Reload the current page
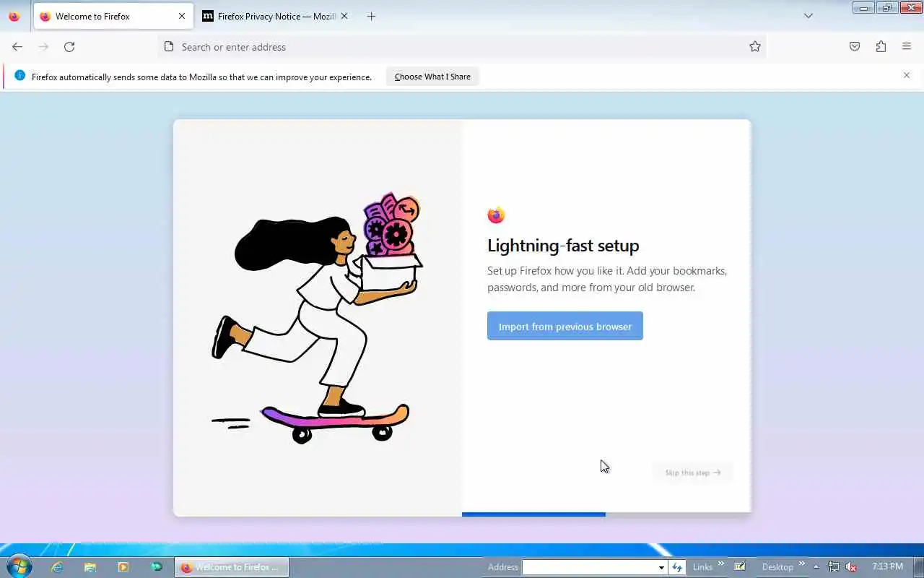The image size is (924, 578). coord(69,47)
